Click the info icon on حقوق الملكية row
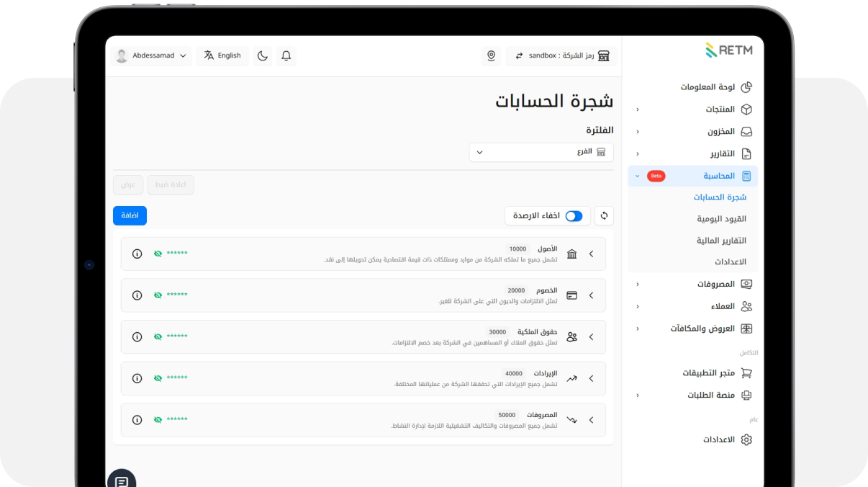Image resolution: width=868 pixels, height=487 pixels. point(137,336)
